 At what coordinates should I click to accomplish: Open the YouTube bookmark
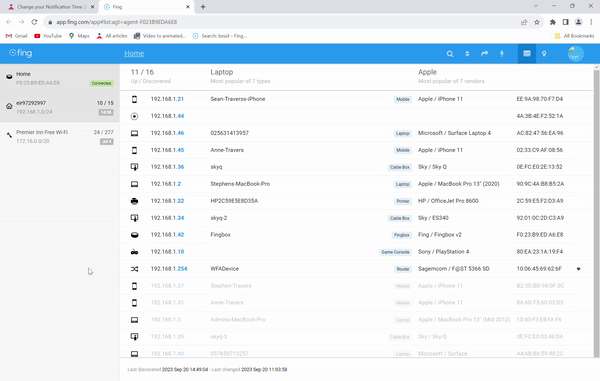(x=48, y=36)
